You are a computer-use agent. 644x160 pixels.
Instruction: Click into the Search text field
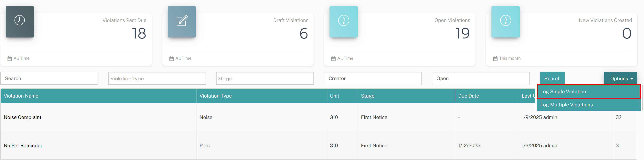[49, 79]
